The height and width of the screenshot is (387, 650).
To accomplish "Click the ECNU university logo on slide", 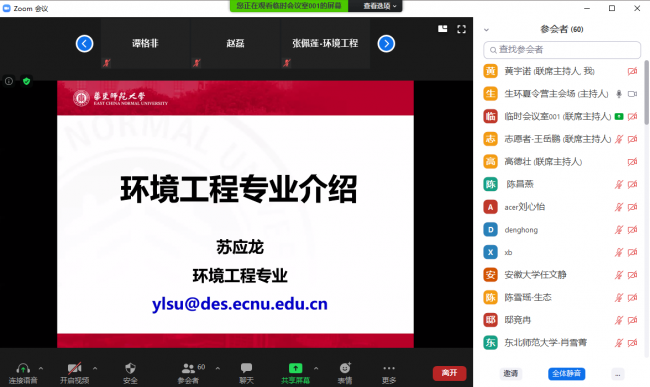I will [121, 98].
